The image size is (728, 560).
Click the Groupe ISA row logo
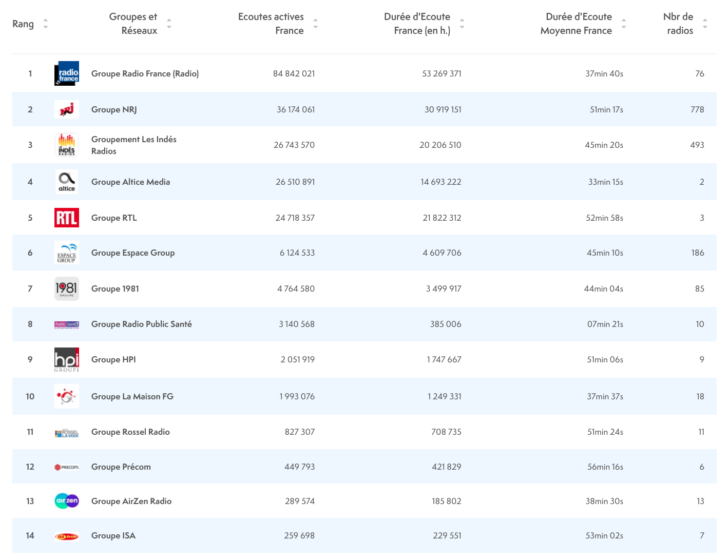67,536
